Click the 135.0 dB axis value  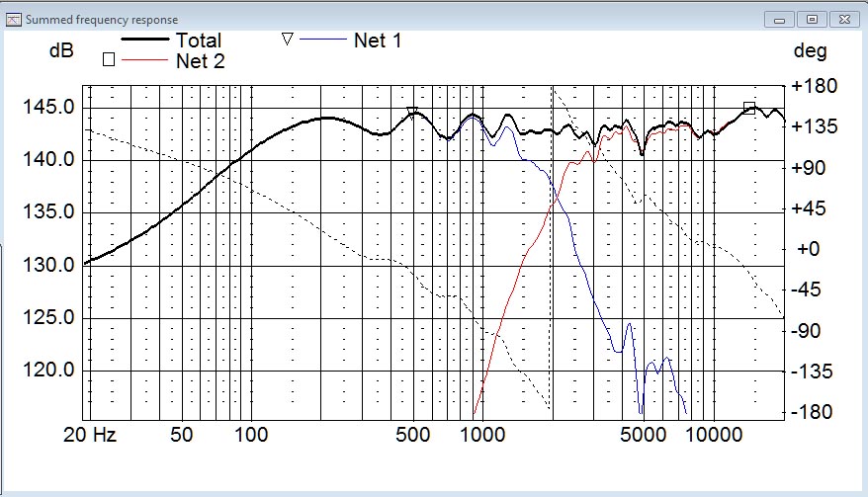click(48, 212)
